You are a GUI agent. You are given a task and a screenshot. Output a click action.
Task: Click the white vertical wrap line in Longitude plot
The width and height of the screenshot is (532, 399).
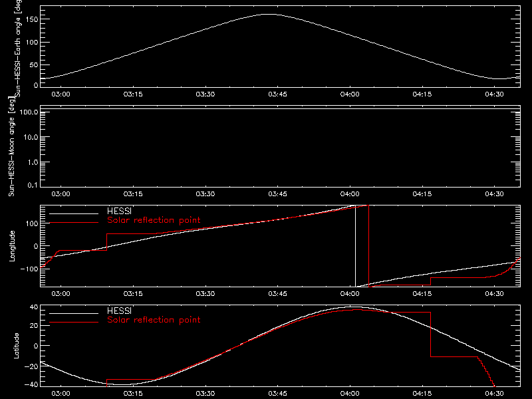tap(355, 246)
